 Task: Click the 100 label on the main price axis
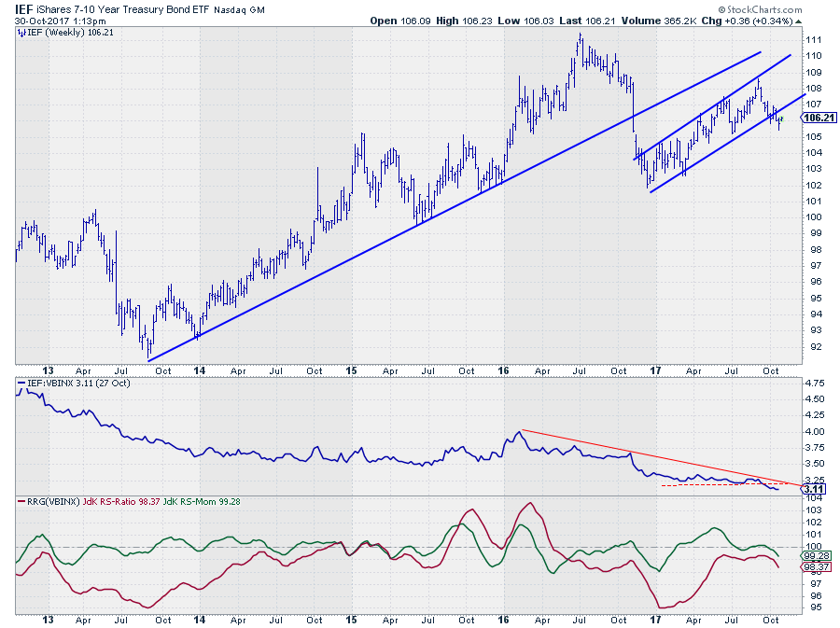point(813,216)
